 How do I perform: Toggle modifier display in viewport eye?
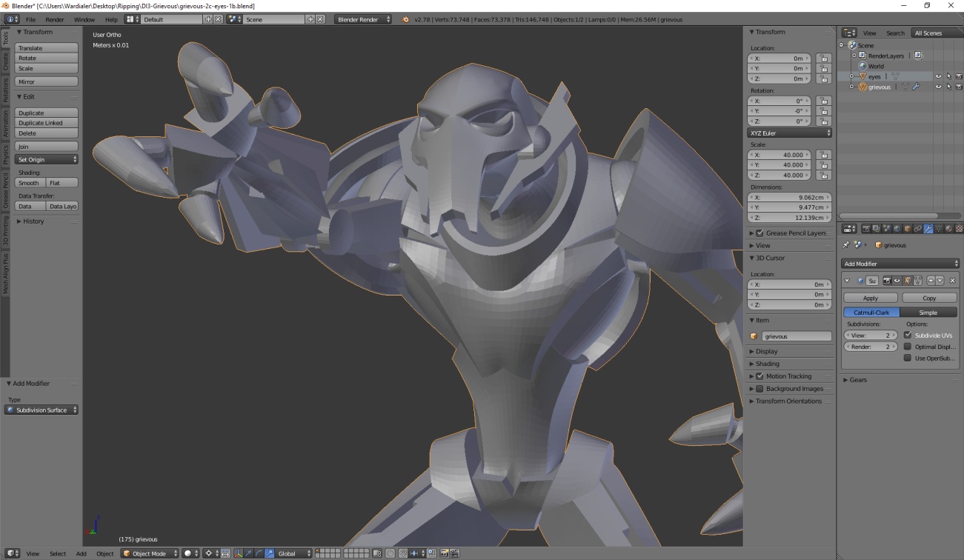click(897, 281)
